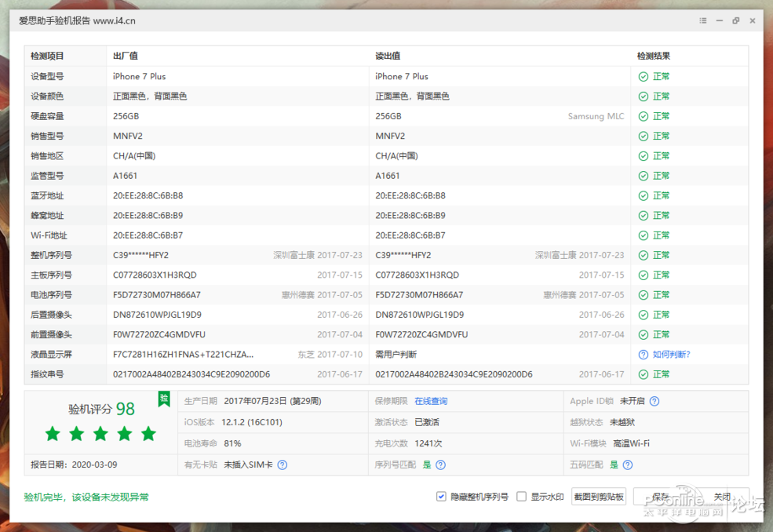Click the help icon next to Apple ID锁
This screenshot has width=773, height=532.
coord(654,401)
